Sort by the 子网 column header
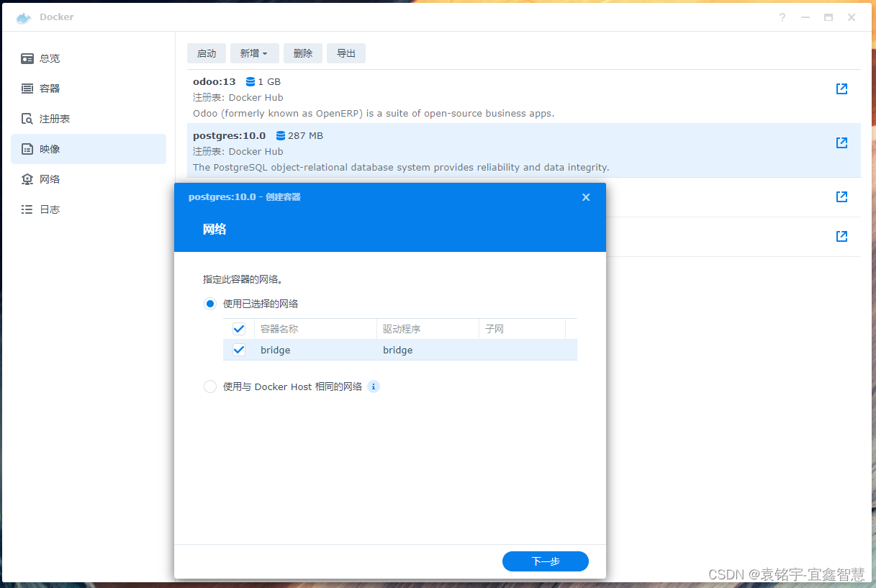Image resolution: width=876 pixels, height=588 pixels. (x=522, y=329)
